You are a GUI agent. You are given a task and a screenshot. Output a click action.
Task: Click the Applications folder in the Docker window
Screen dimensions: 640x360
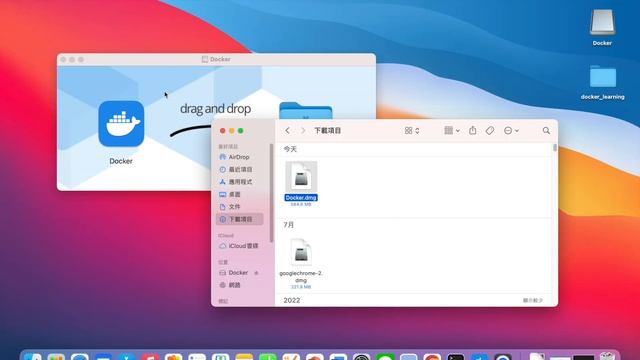tap(306, 111)
